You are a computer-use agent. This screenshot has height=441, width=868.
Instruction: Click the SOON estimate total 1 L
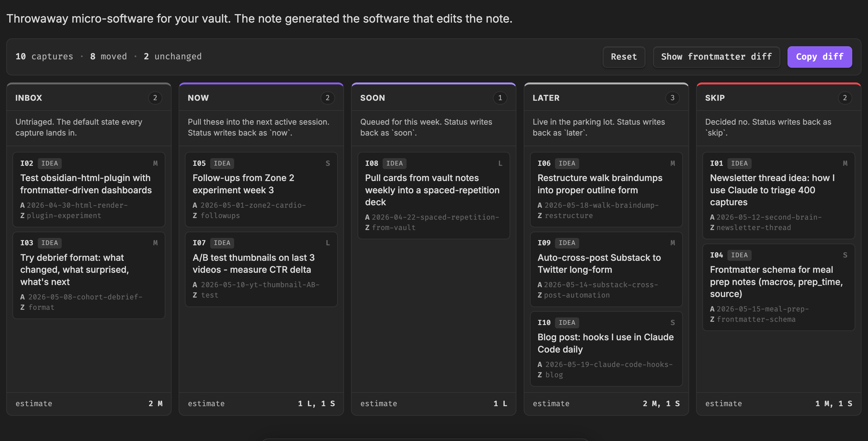click(x=500, y=403)
